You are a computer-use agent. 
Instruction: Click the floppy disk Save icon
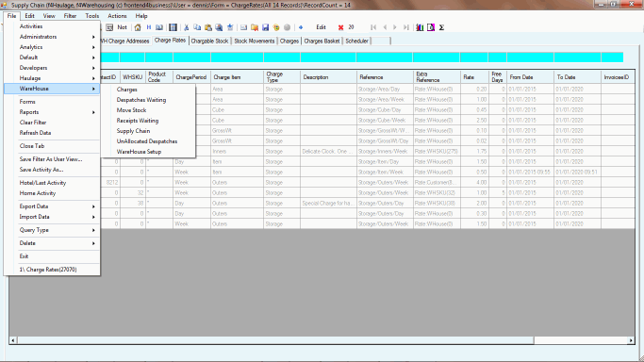[265, 27]
